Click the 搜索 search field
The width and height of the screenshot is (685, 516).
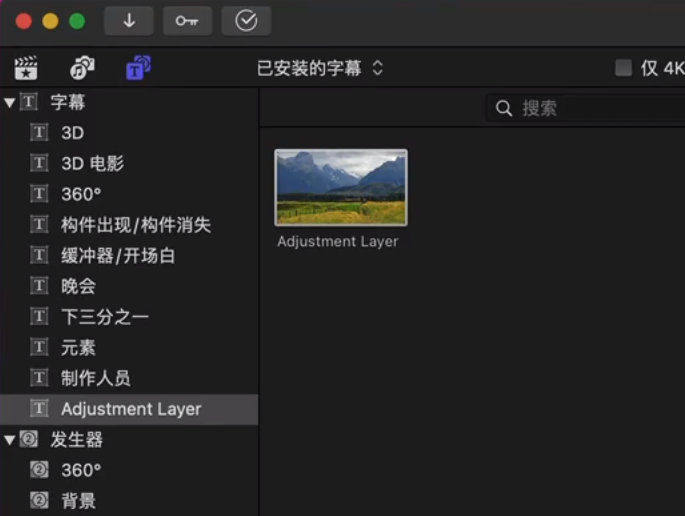585,108
